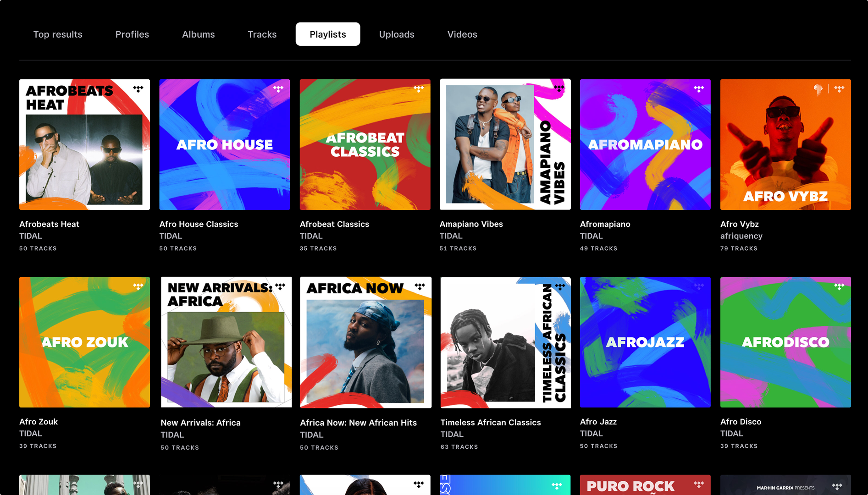The height and width of the screenshot is (495, 868).
Task: Click the New Arrivals: Africa title
Action: pyautogui.click(x=200, y=423)
